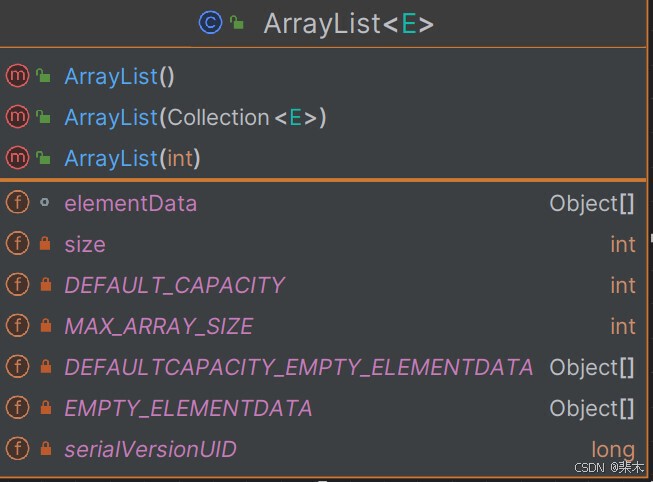Click field icon for MAX_ARRAY_SIZE

point(17,325)
